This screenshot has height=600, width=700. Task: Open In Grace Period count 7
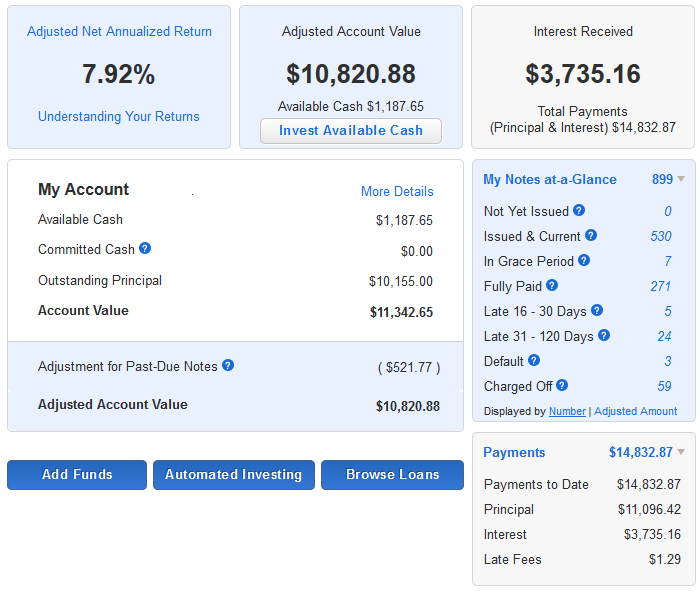(668, 261)
